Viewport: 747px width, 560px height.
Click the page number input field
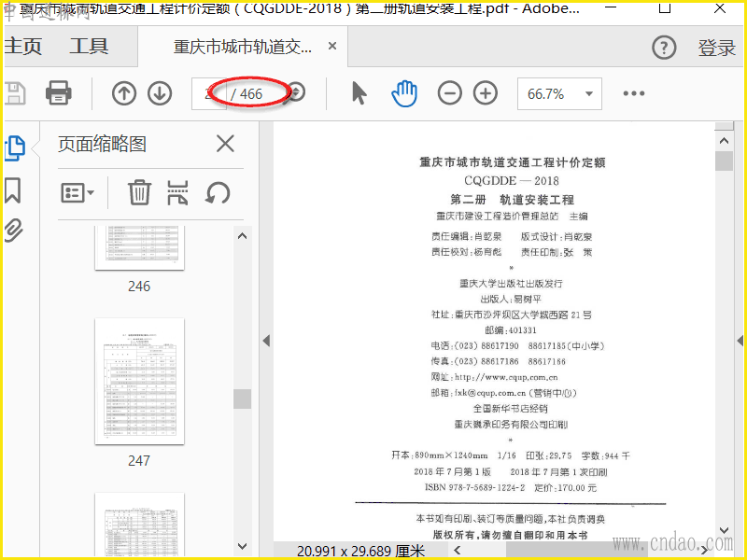[x=208, y=94]
